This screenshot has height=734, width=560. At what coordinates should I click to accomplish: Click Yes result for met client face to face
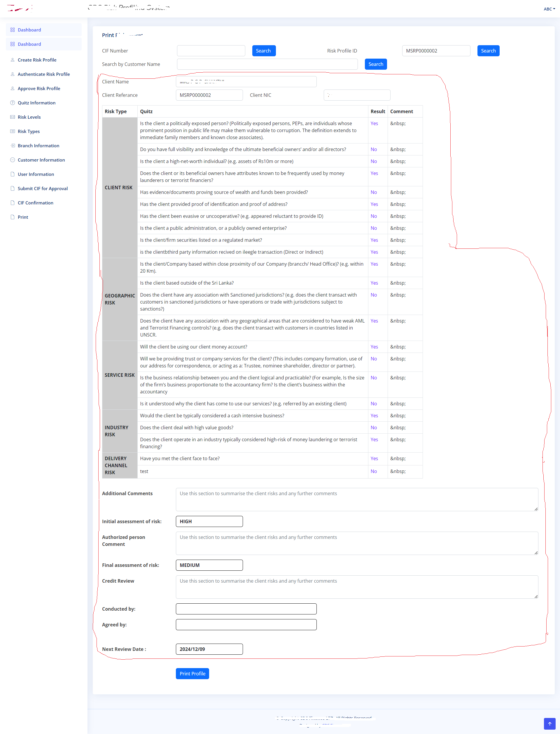(374, 458)
